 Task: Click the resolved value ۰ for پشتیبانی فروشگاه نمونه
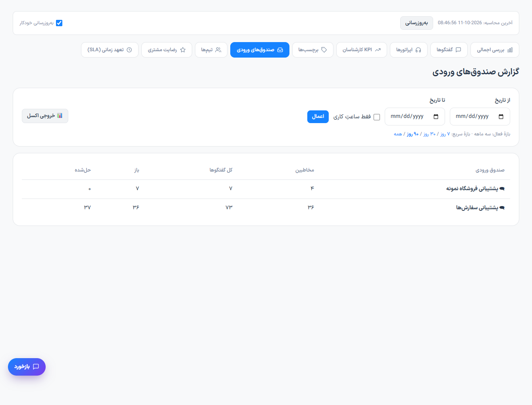[89, 189]
